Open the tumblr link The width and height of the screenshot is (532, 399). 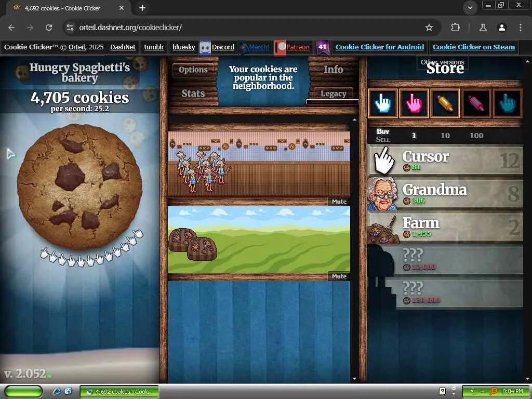pos(154,47)
